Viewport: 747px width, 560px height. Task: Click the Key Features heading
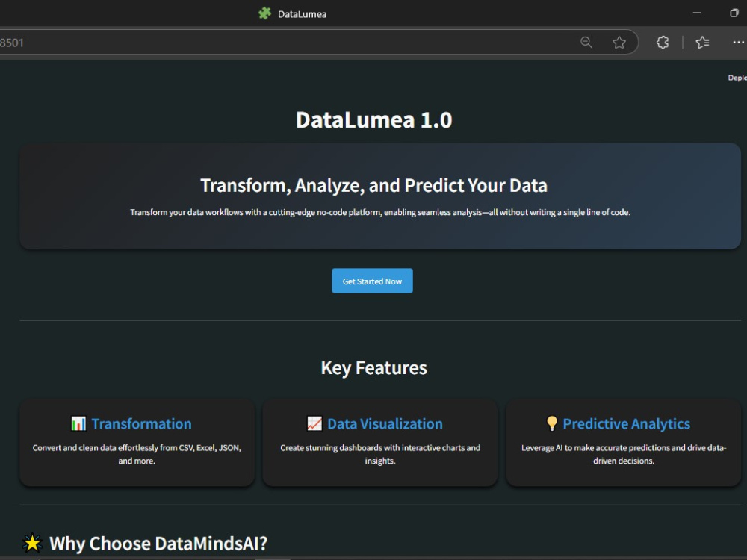tap(374, 367)
